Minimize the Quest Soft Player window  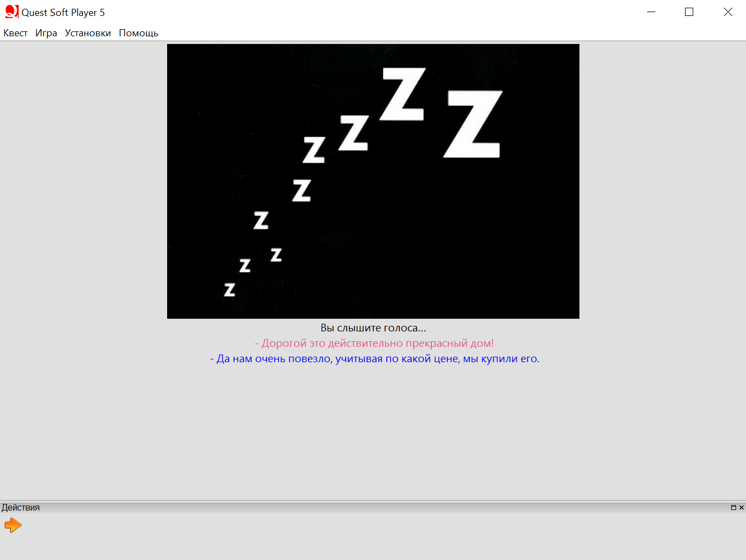point(651,12)
